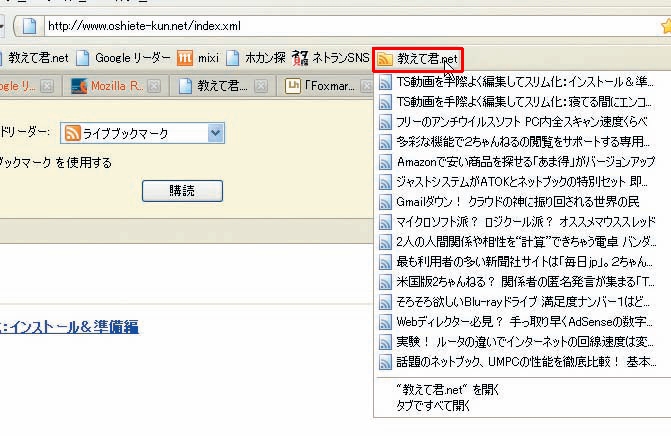The width and height of the screenshot is (671, 436).
Task: Click the 購読 subscribe button
Action: click(182, 190)
